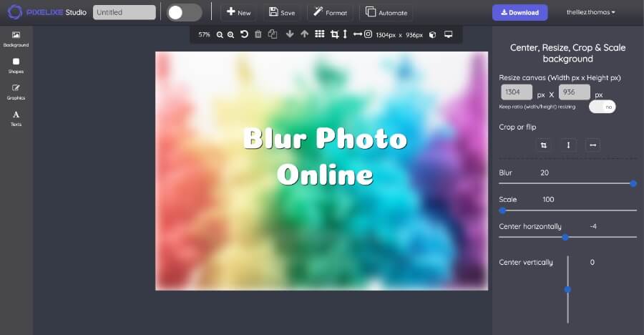The height and width of the screenshot is (335, 644).
Task: Click the undo arrow icon
Action: point(244,34)
